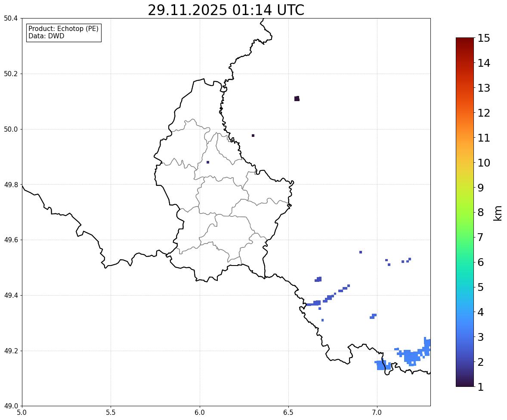Screen dimensions: 507x420
Task: Click the colorbar tick label 2
Action: click(481, 362)
